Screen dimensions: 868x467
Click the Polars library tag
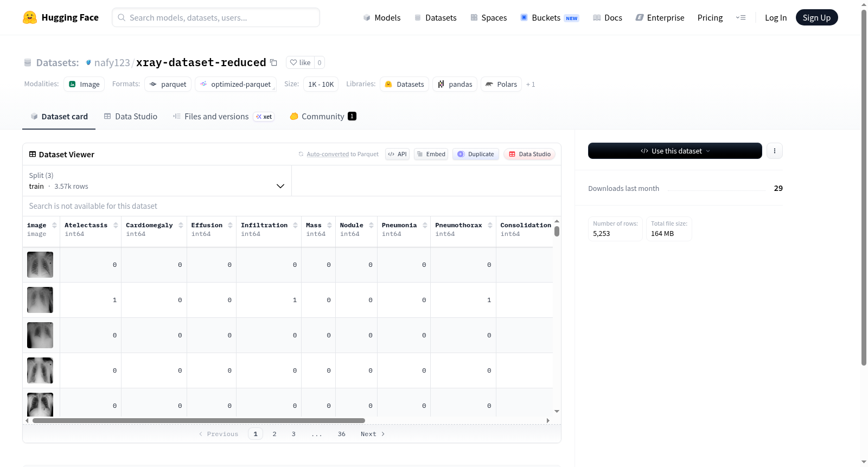point(501,84)
